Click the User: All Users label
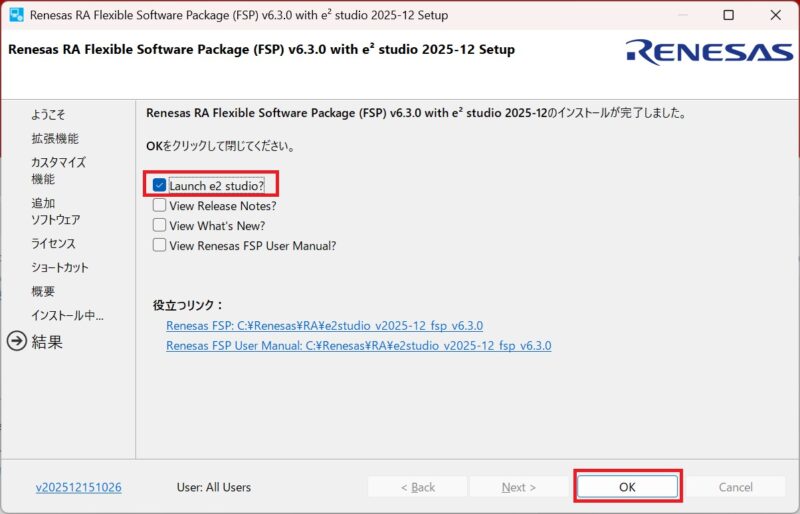The height and width of the screenshot is (514, 800). (x=214, y=487)
